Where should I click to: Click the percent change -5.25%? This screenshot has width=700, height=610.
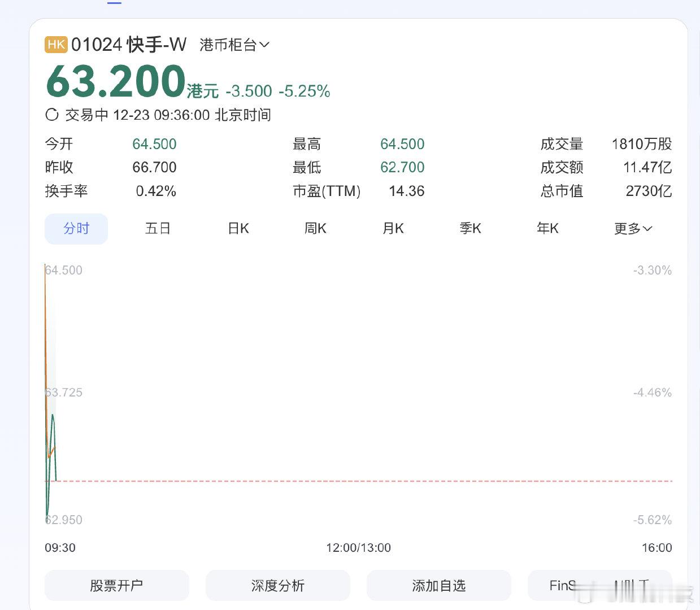[305, 91]
